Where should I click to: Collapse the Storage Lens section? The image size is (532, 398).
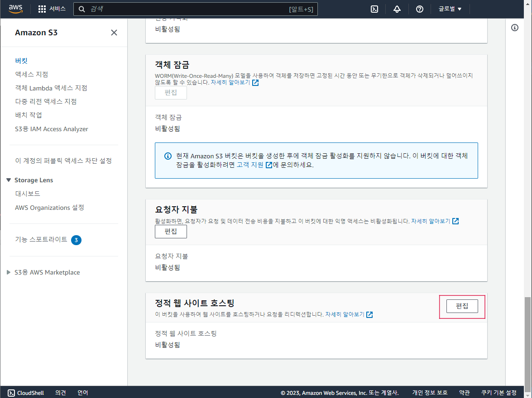coord(9,180)
